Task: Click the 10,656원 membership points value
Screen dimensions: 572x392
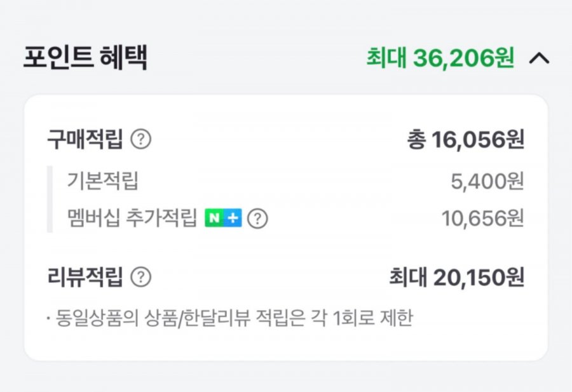Action: 483,219
